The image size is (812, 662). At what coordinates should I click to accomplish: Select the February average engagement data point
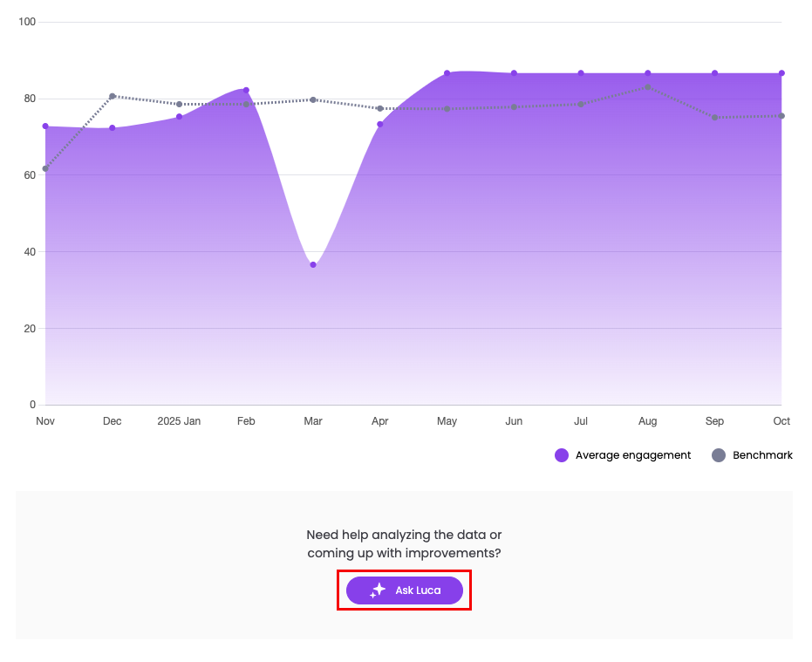[x=246, y=91]
